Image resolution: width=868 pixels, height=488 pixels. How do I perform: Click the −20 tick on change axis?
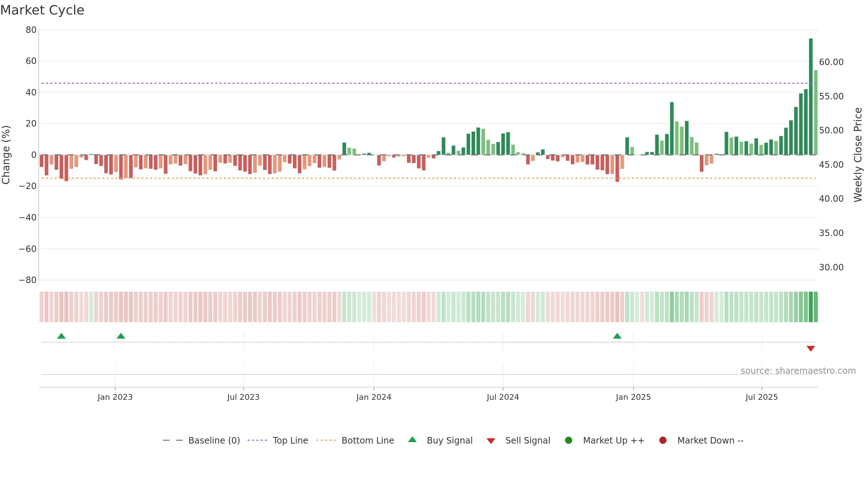click(x=28, y=186)
